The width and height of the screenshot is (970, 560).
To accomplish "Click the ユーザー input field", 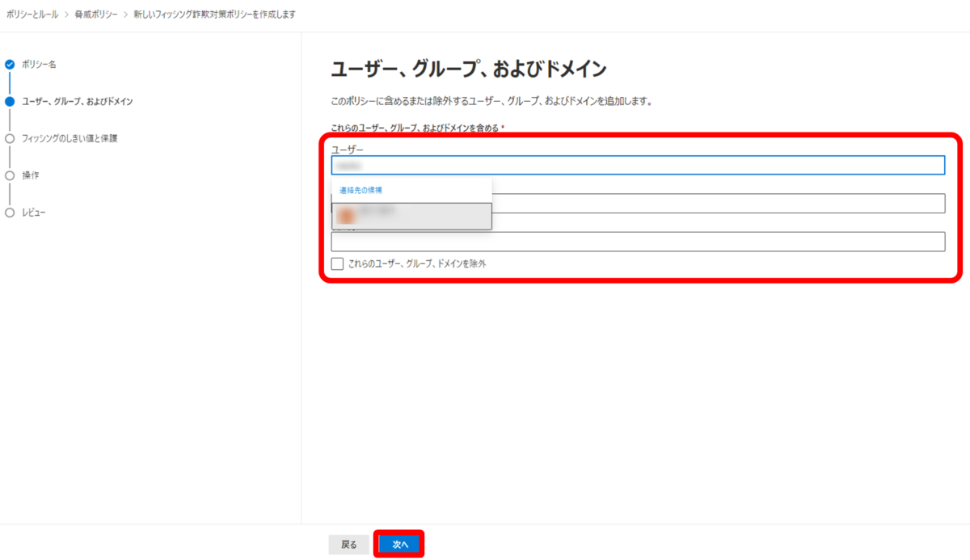I will [639, 165].
